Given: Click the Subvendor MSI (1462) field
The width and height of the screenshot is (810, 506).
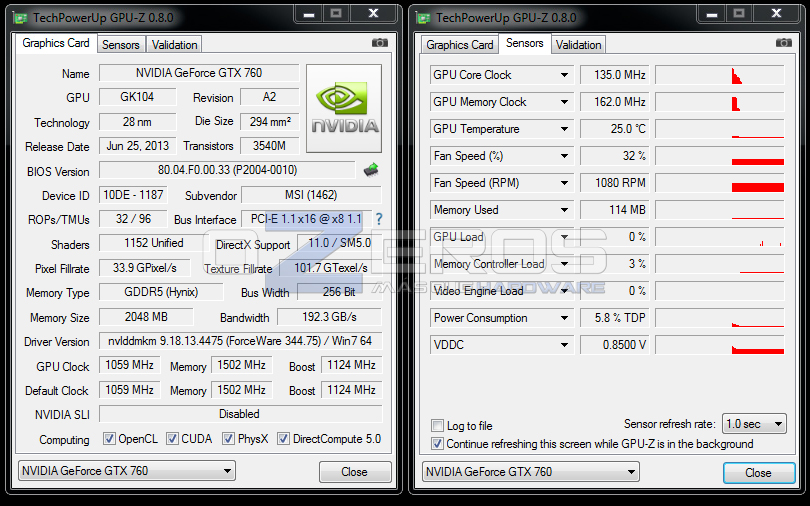Looking at the screenshot, I should click(311, 195).
